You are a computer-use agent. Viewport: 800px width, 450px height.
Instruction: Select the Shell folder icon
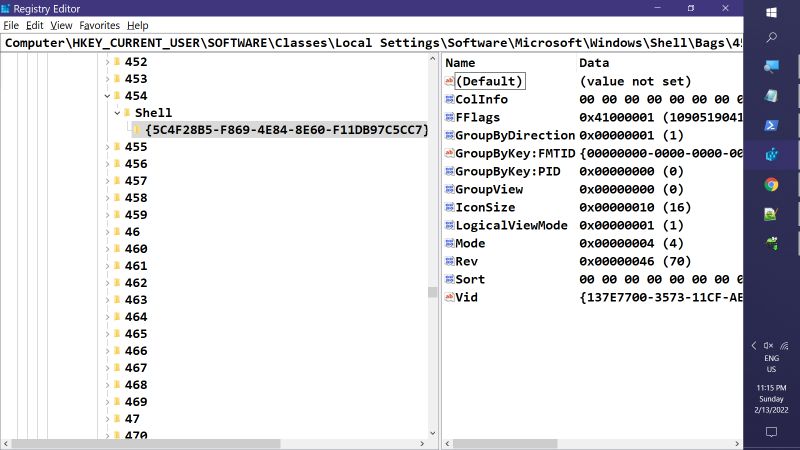click(128, 112)
